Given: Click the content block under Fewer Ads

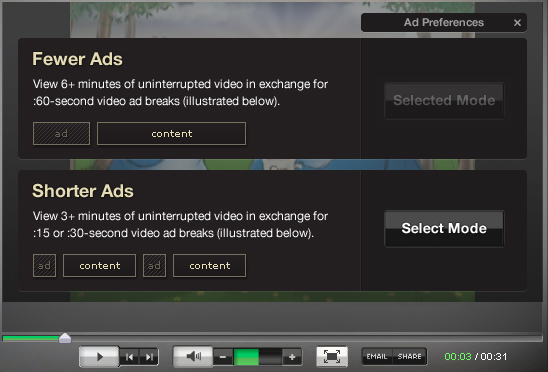Looking at the screenshot, I should [x=172, y=134].
